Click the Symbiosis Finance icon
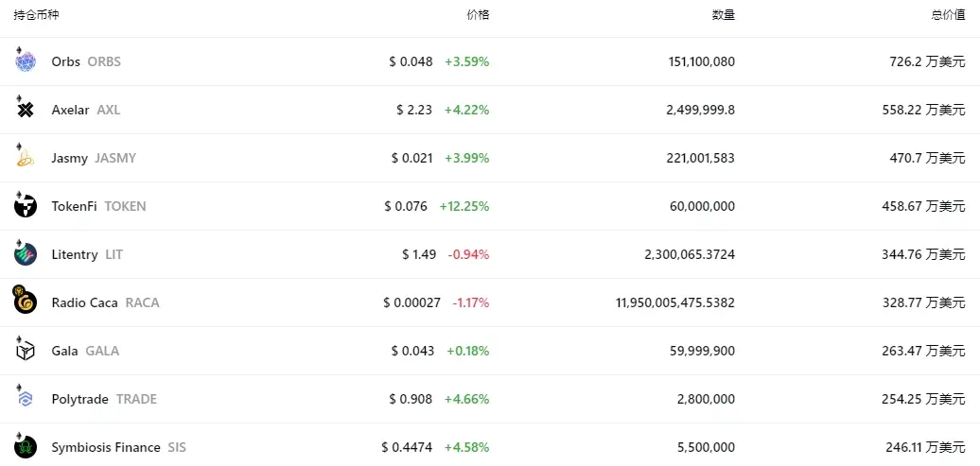This screenshot has height=466, width=980. point(26,447)
